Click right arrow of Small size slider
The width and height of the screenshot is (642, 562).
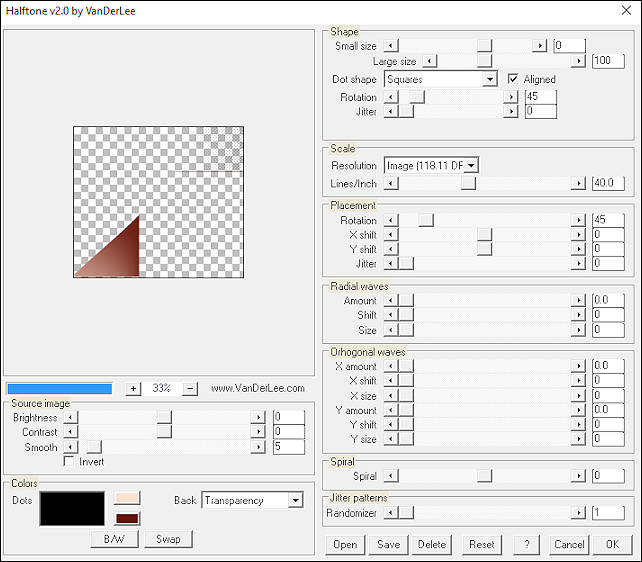[540, 45]
